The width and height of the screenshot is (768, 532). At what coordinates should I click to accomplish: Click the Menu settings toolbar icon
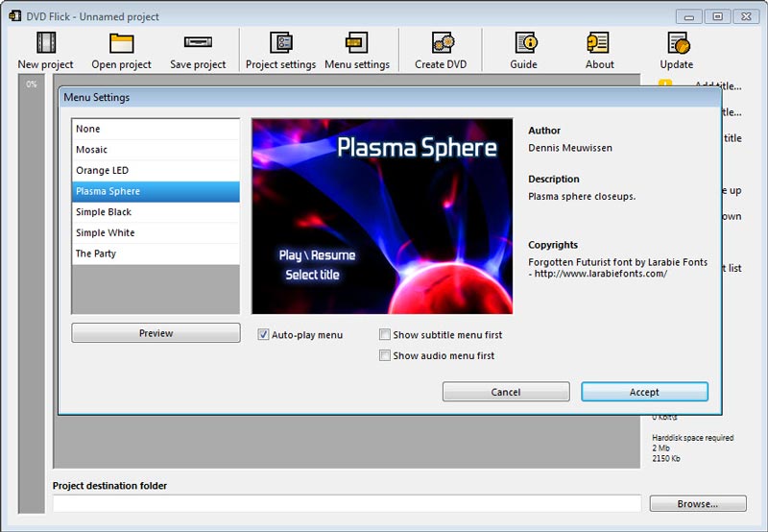357,43
